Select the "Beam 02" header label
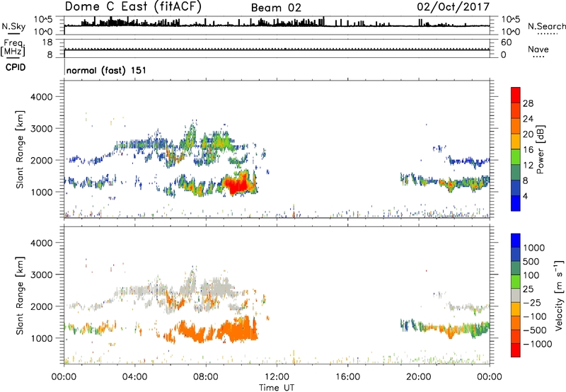This screenshot has width=566, height=392. [276, 8]
